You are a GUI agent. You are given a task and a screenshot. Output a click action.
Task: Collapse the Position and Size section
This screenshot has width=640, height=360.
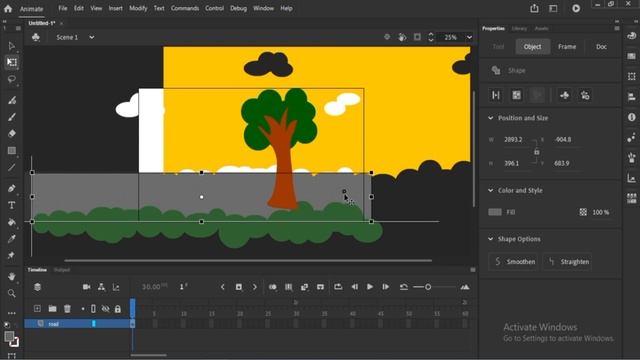[490, 118]
